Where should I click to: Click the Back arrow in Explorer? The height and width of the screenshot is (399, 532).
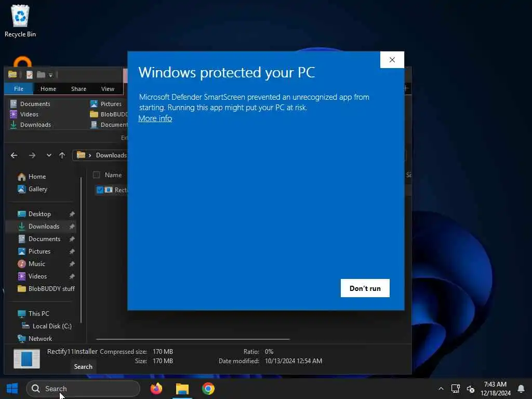pyautogui.click(x=14, y=155)
